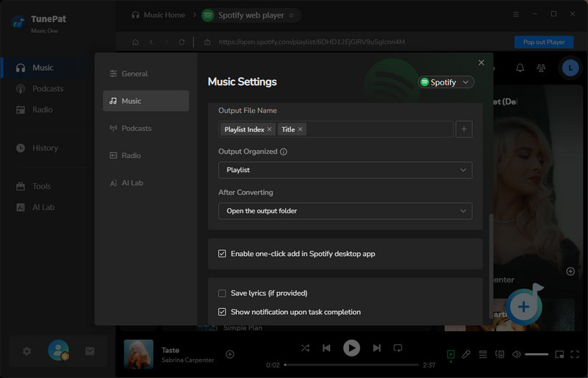
Task: Add output file name tag
Action: pyautogui.click(x=464, y=129)
